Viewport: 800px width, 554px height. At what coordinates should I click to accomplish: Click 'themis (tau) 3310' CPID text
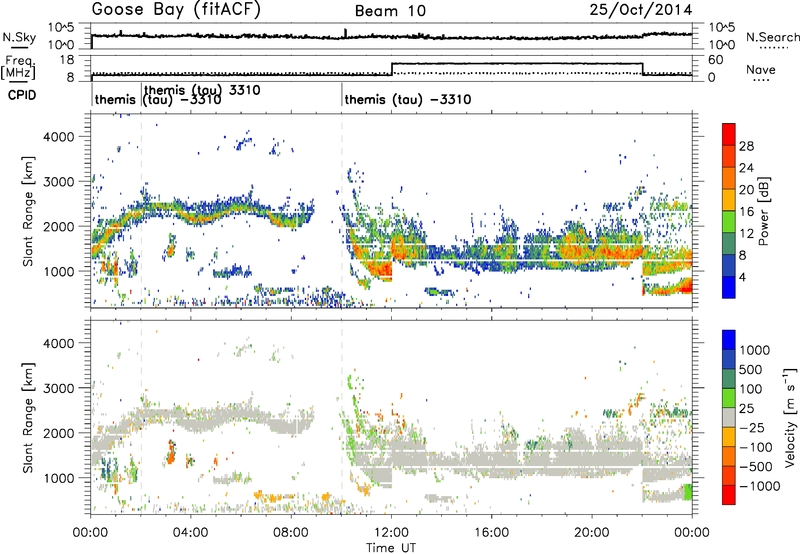pos(202,90)
